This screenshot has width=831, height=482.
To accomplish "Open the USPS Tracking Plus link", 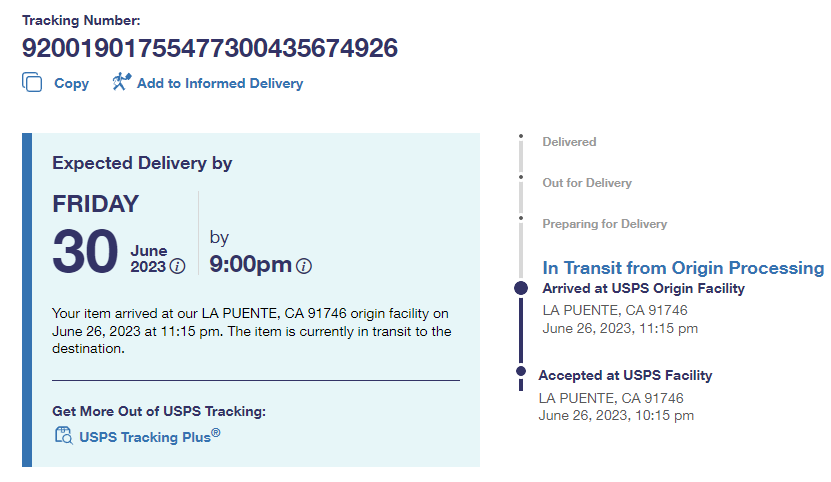I will click(x=149, y=435).
